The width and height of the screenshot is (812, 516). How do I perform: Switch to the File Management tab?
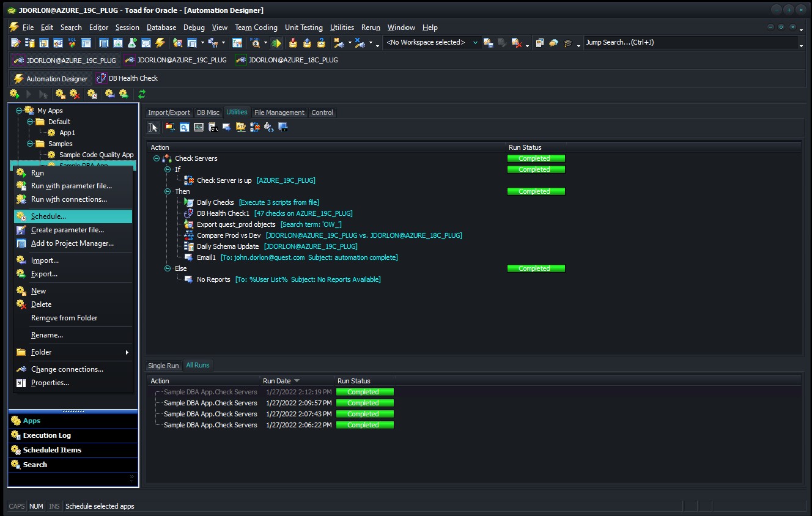(279, 112)
